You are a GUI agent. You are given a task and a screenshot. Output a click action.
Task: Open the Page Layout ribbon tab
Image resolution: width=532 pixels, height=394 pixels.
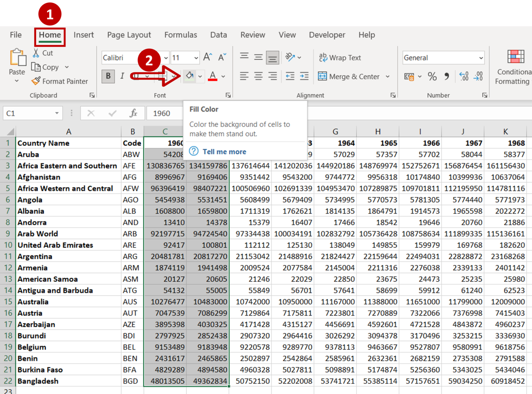pos(129,35)
